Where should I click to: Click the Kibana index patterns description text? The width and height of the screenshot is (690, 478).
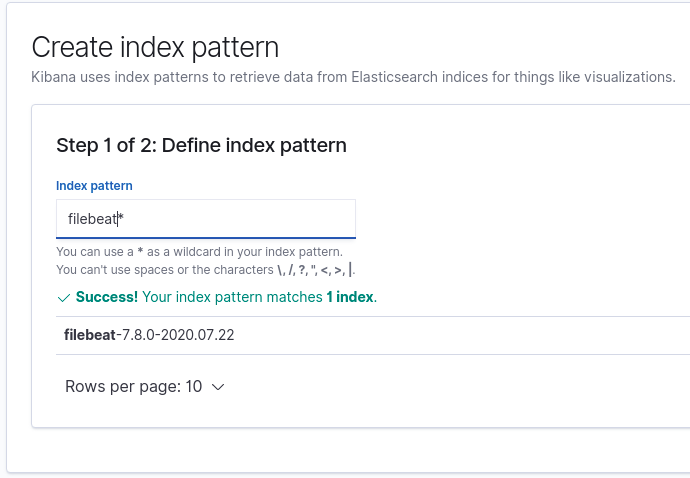[353, 77]
